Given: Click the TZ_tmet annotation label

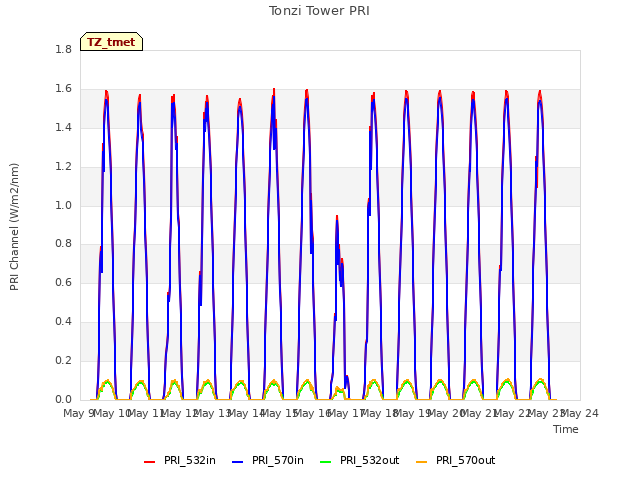Looking at the screenshot, I should [x=111, y=42].
